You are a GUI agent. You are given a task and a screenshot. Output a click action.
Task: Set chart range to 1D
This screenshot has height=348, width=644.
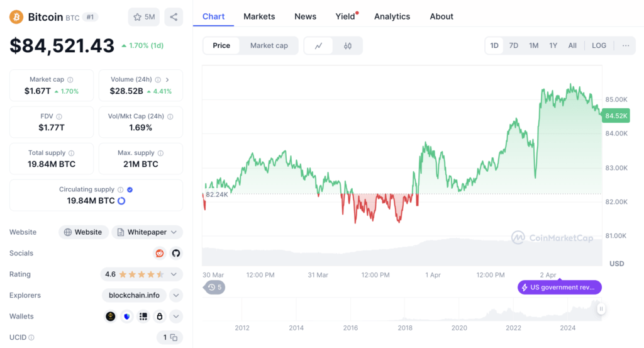(494, 45)
